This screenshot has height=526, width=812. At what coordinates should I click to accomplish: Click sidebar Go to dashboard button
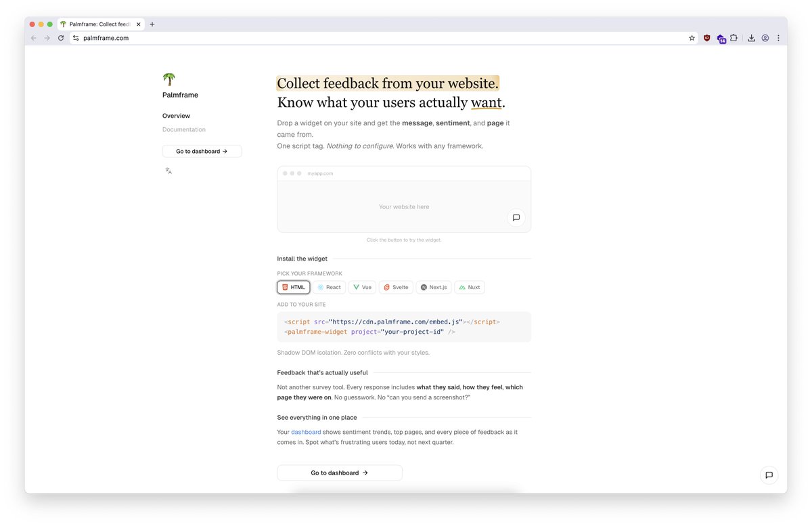pos(202,151)
